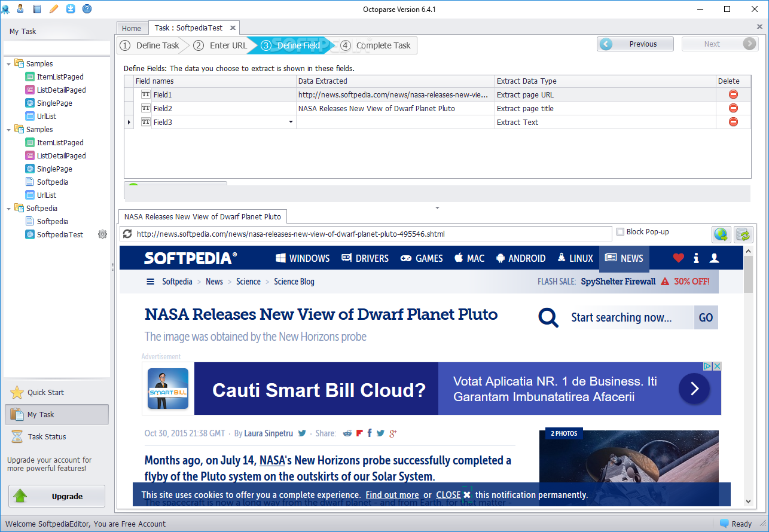Switch to the Home tab
This screenshot has height=532, width=769.
(x=132, y=28)
